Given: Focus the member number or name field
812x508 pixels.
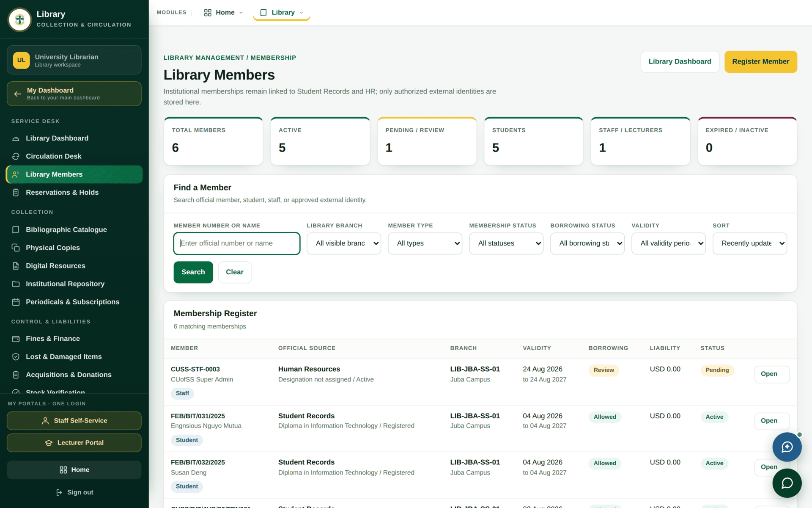Looking at the screenshot, I should pyautogui.click(x=237, y=243).
